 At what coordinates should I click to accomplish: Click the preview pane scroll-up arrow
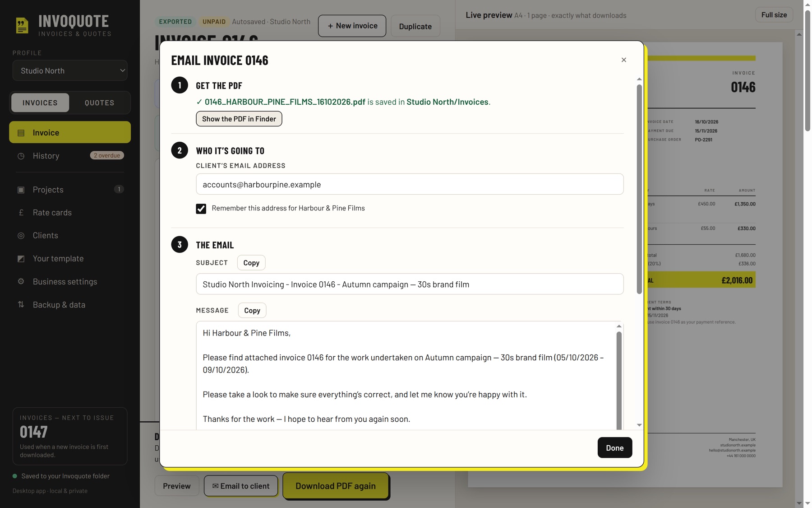tap(799, 34)
